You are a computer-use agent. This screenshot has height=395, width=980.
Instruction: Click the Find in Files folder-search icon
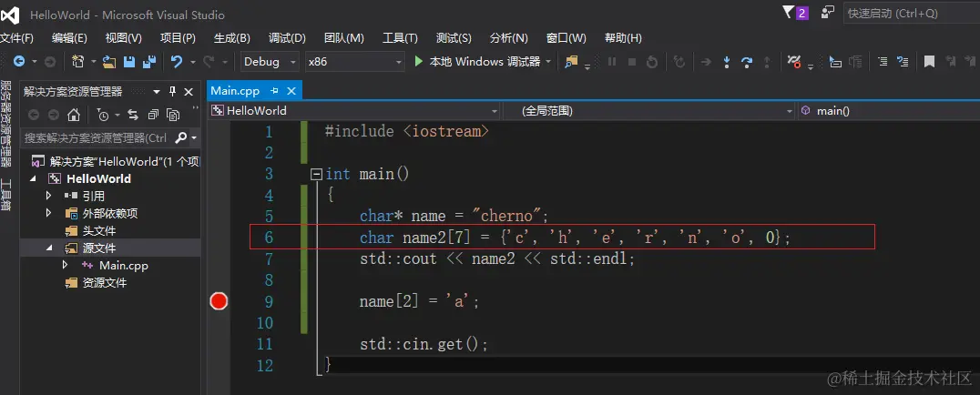[571, 61]
